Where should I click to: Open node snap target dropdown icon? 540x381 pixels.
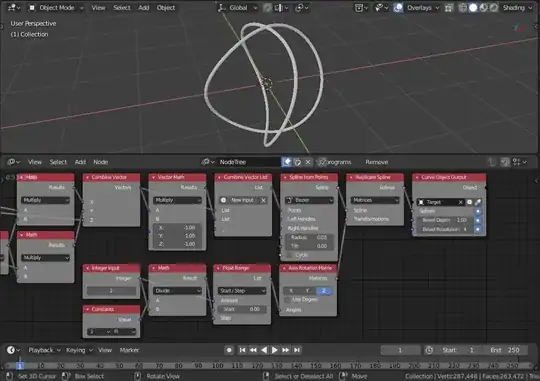tap(519, 162)
